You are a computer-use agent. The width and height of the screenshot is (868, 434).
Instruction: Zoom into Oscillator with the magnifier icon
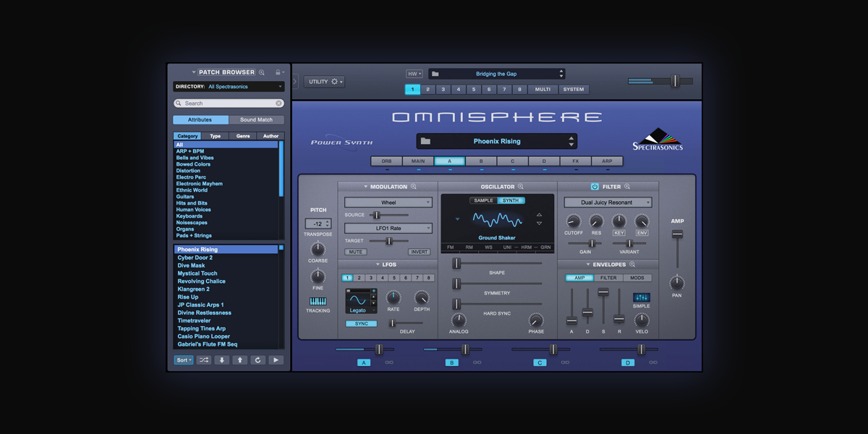tap(521, 187)
